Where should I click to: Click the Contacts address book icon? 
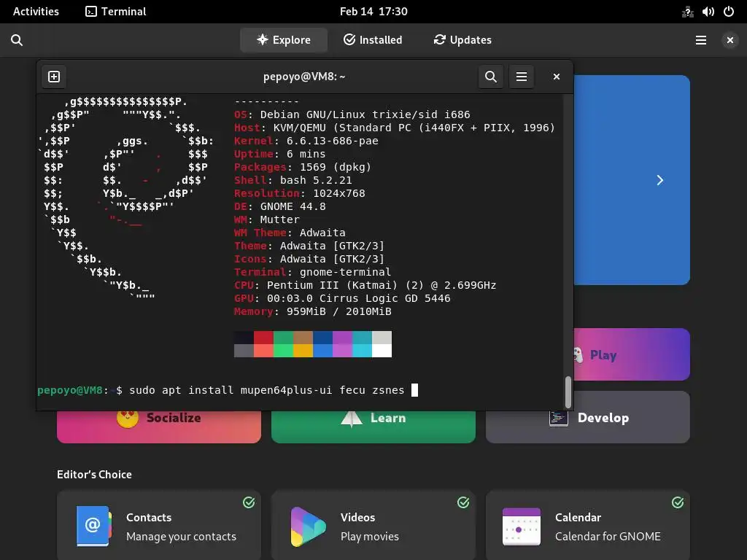[94, 526]
